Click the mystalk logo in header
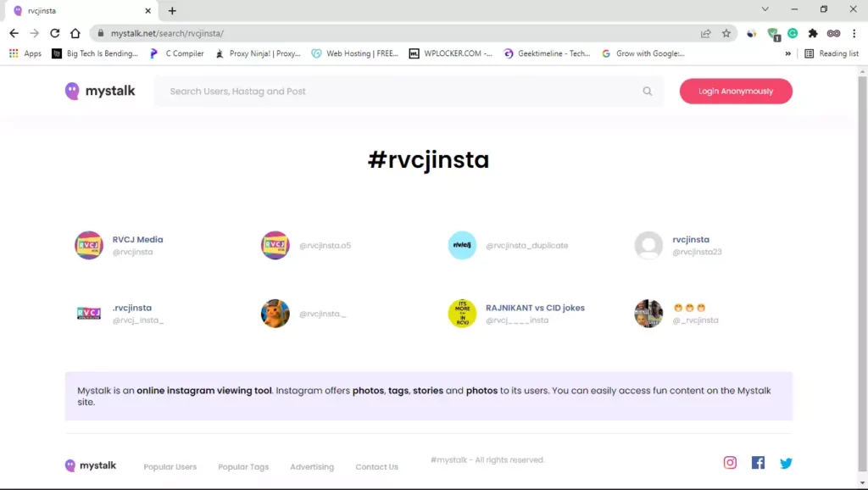Viewport: 868px width, 490px height. [100, 91]
